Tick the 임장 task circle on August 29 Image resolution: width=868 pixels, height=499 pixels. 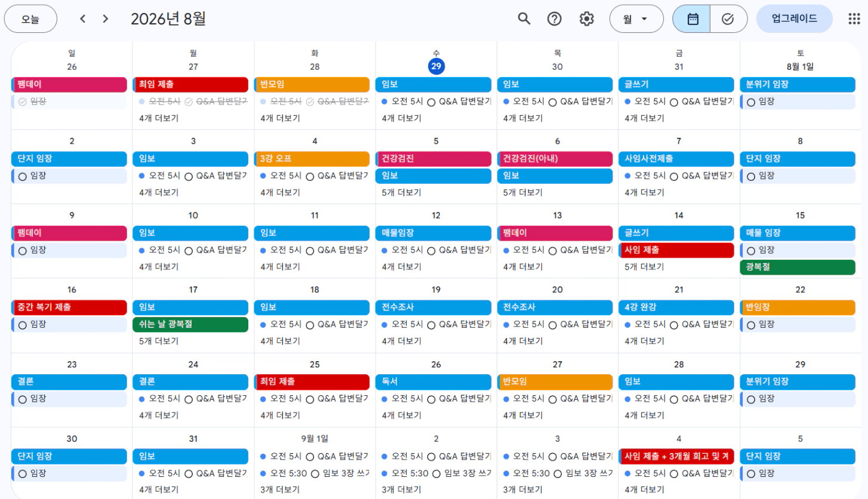[x=751, y=399]
